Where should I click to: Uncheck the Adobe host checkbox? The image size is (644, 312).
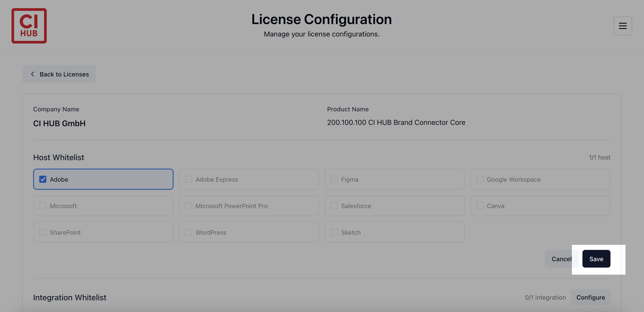[43, 179]
